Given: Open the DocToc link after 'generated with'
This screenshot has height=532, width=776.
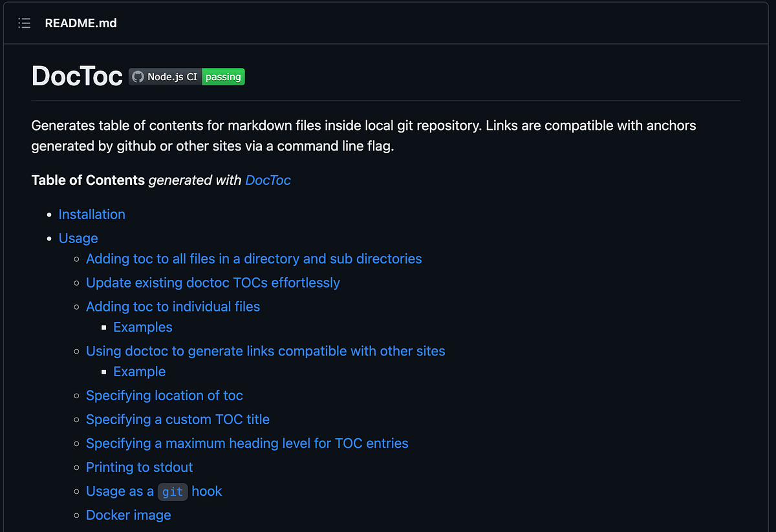Looking at the screenshot, I should coord(268,180).
